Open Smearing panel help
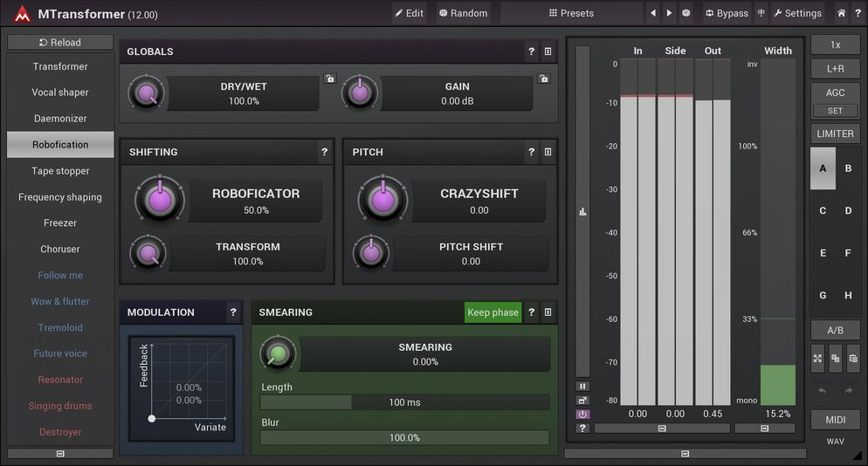The width and height of the screenshot is (868, 466). pyautogui.click(x=532, y=312)
